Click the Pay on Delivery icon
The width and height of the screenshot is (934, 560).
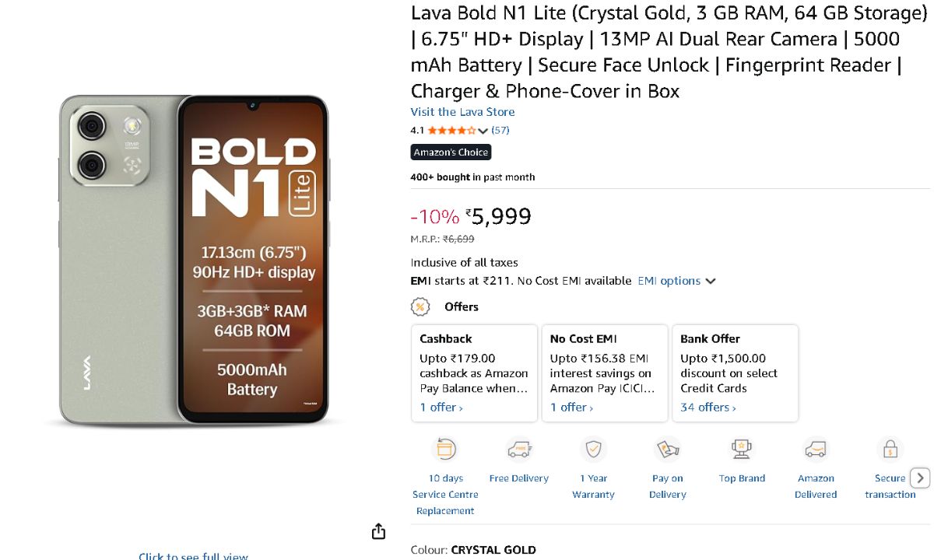(667, 449)
